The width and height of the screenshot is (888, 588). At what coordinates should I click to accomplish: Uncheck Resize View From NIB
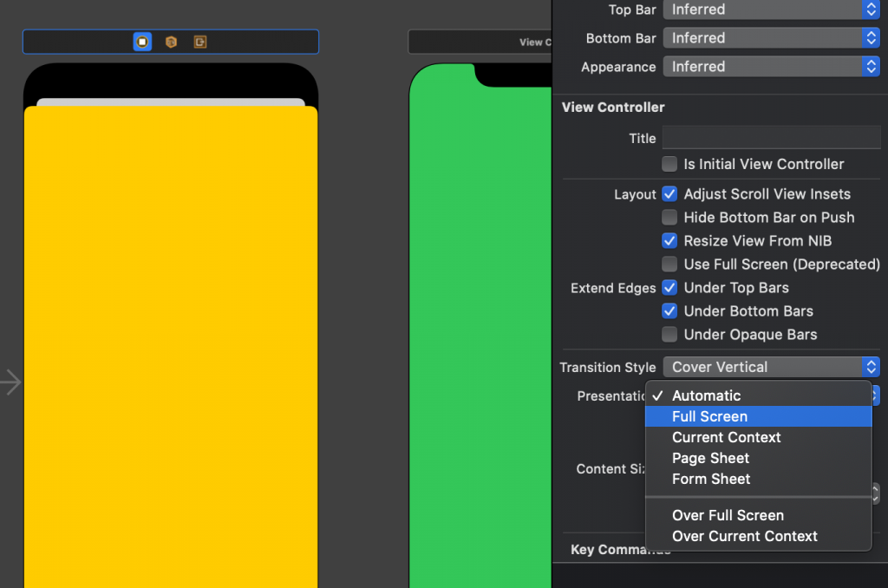[669, 241]
